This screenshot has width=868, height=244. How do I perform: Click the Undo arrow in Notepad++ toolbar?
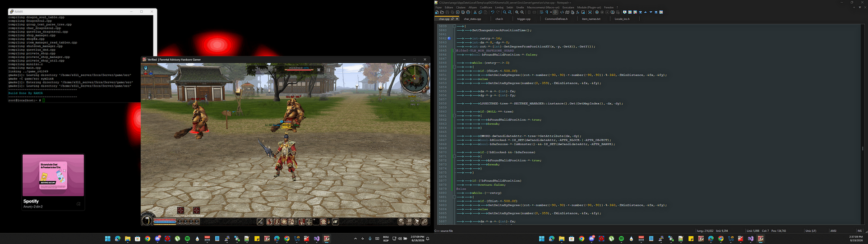point(493,12)
